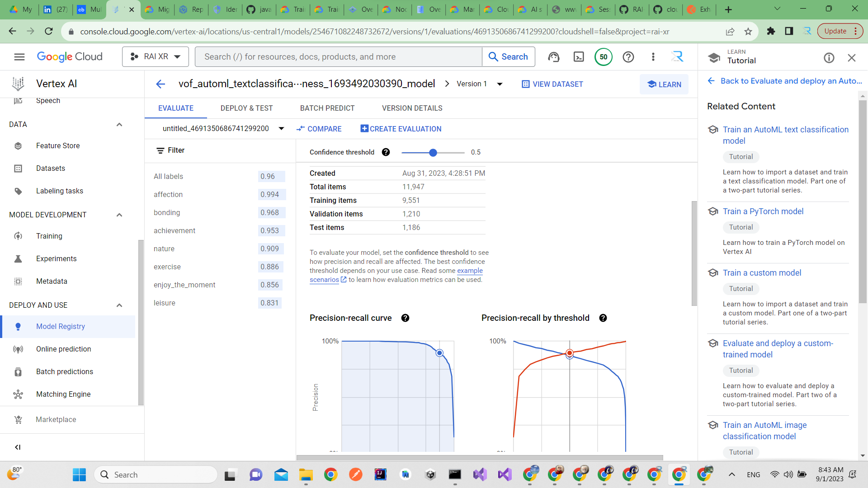Select Online prediction
The width and height of the screenshot is (868, 488).
pos(64,349)
